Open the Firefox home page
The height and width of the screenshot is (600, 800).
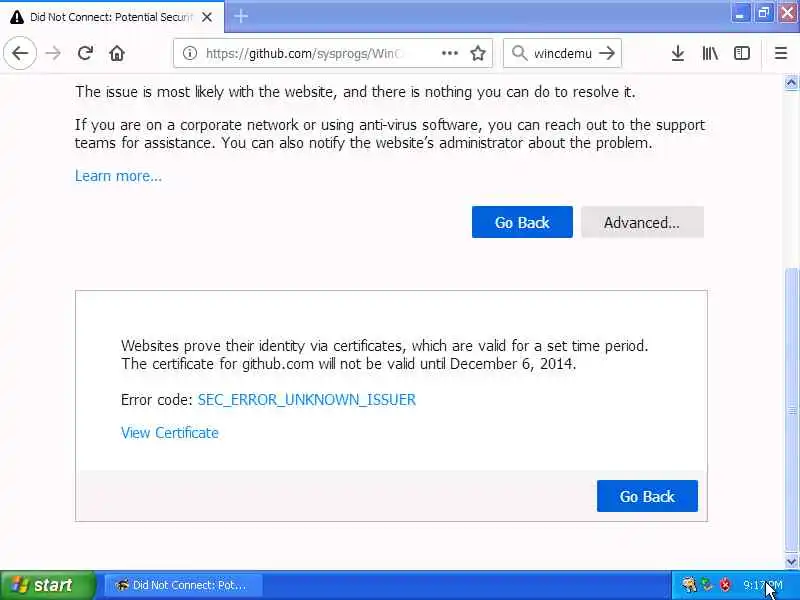click(x=117, y=53)
